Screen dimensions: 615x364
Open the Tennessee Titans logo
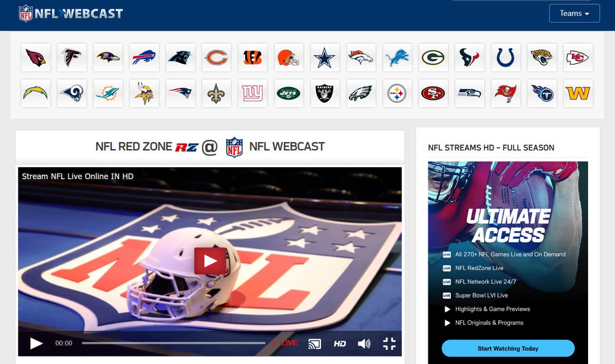point(542,93)
